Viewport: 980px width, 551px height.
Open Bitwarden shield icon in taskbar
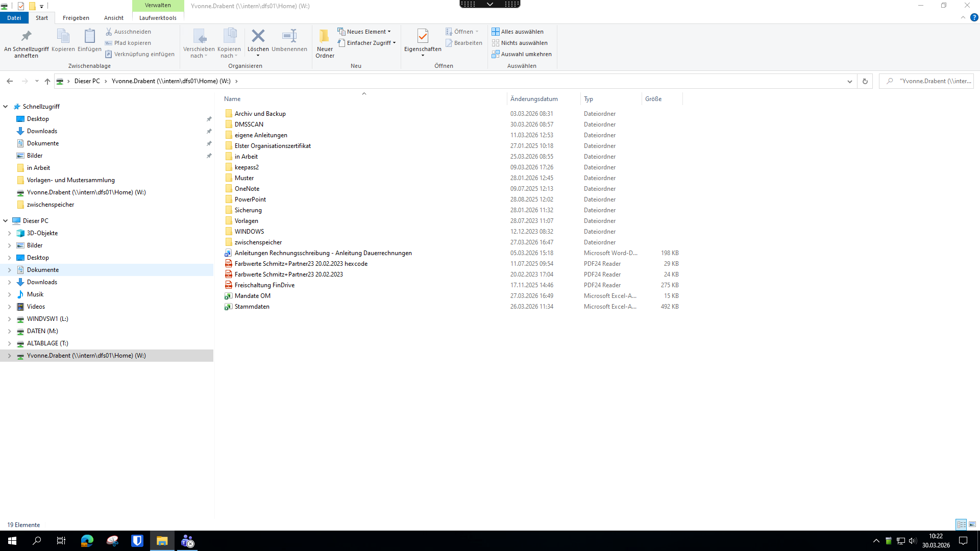click(137, 541)
